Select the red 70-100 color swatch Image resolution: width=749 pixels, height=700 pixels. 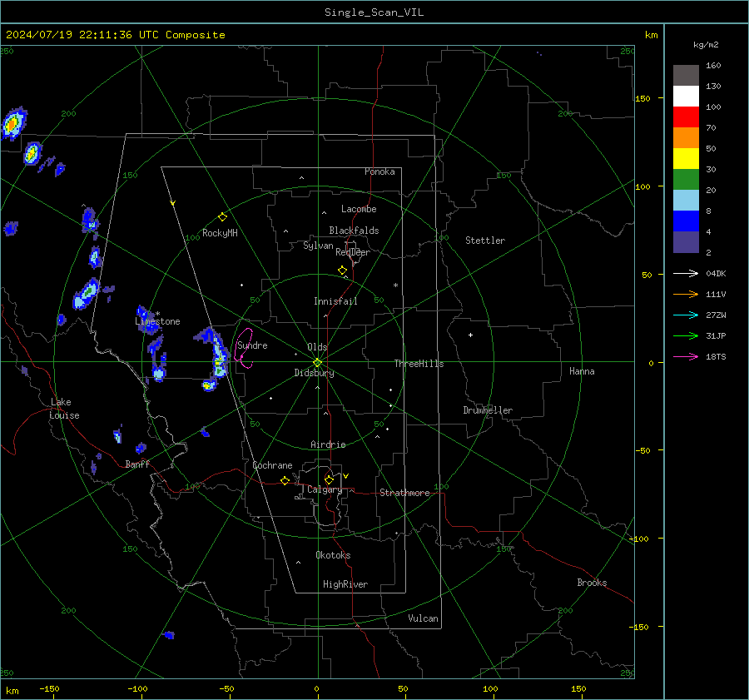coord(686,117)
